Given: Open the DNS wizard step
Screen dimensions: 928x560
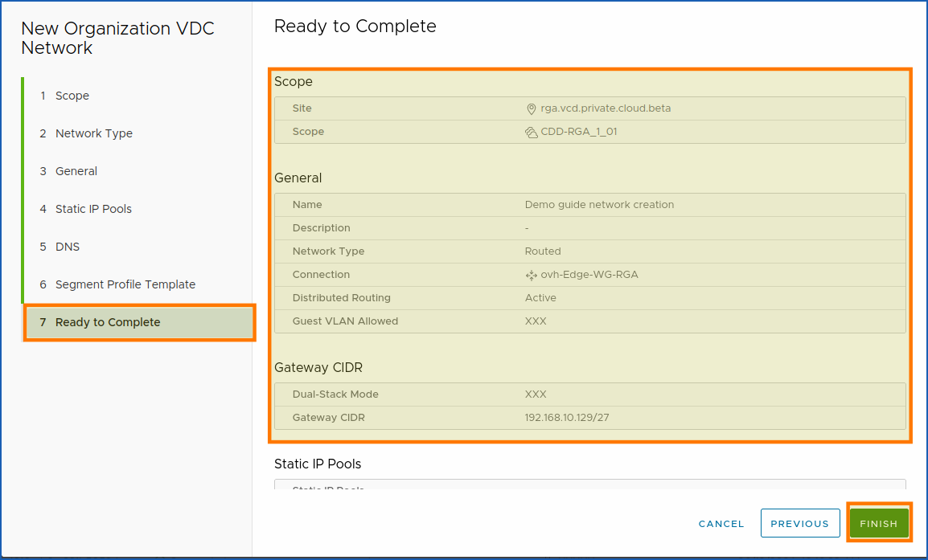Looking at the screenshot, I should click(x=68, y=247).
